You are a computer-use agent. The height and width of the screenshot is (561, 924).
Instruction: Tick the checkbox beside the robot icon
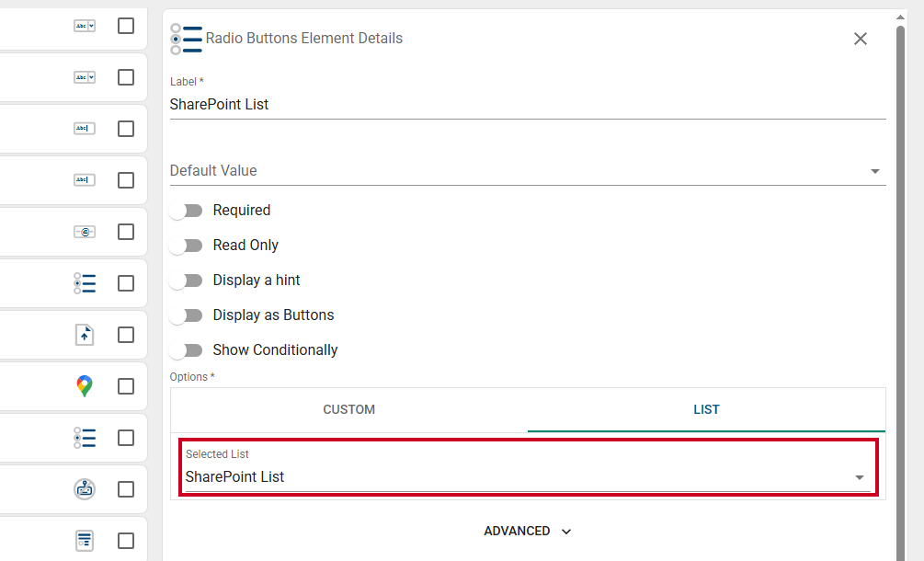pyautogui.click(x=126, y=489)
